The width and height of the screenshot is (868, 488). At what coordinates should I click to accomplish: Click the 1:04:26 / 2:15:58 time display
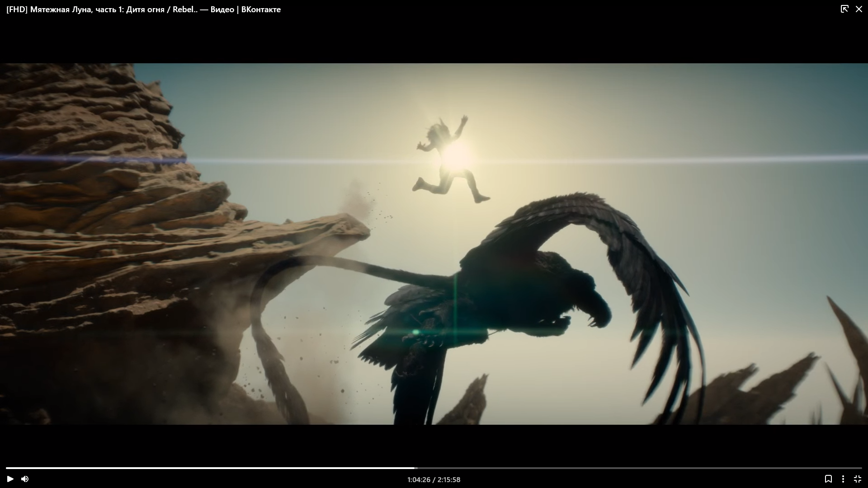tap(434, 479)
